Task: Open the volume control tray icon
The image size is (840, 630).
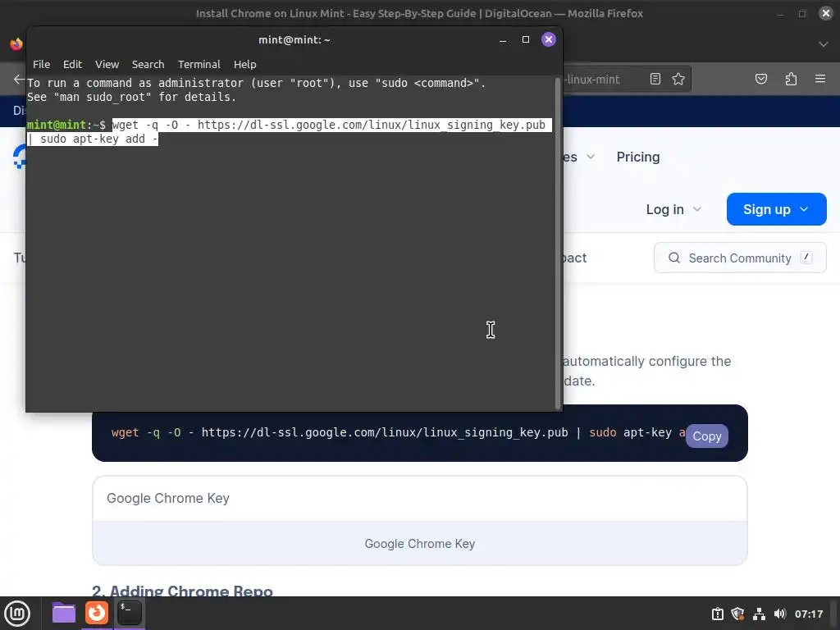Action: 779,614
